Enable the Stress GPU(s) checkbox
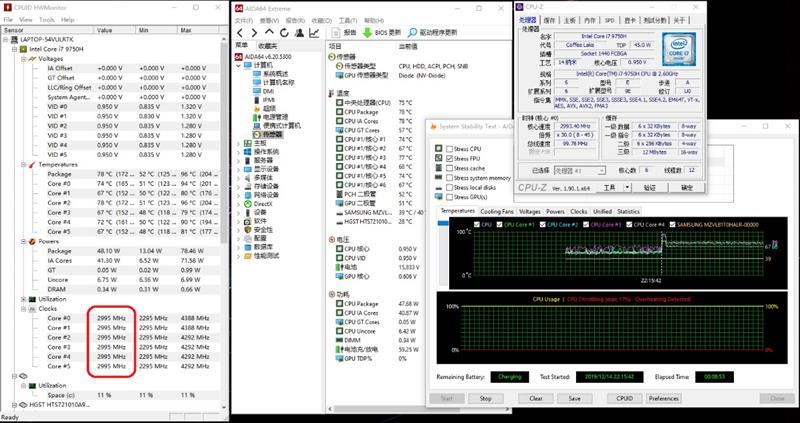This screenshot has height=423, width=800. pos(449,197)
